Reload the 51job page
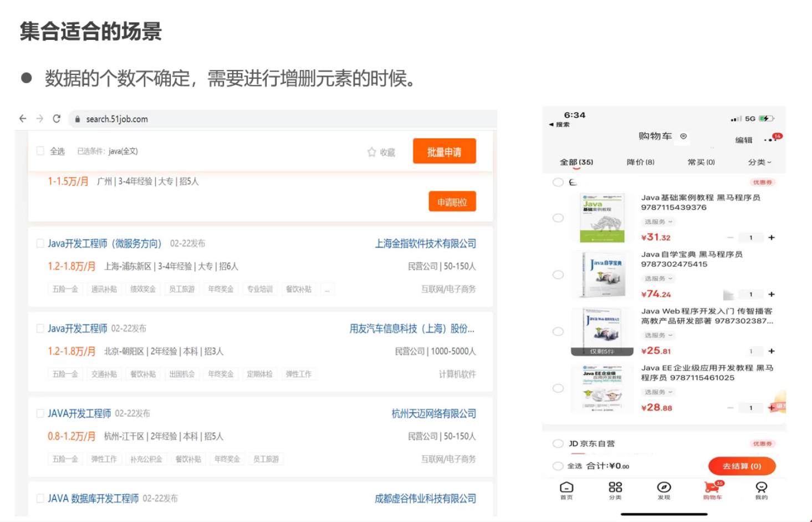The width and height of the screenshot is (812, 522). coord(57,119)
